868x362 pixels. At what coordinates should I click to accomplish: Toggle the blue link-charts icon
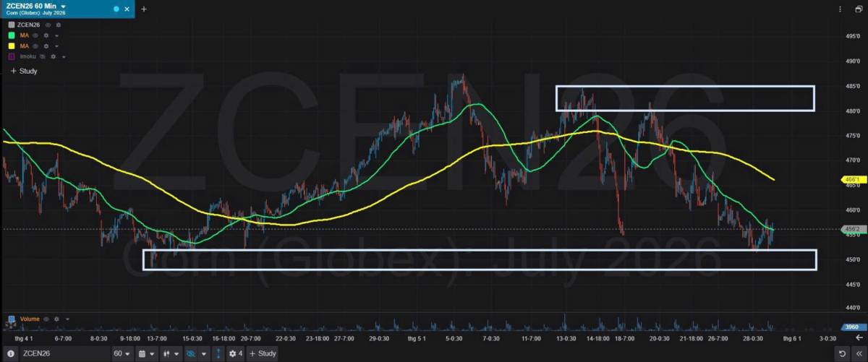(191, 353)
